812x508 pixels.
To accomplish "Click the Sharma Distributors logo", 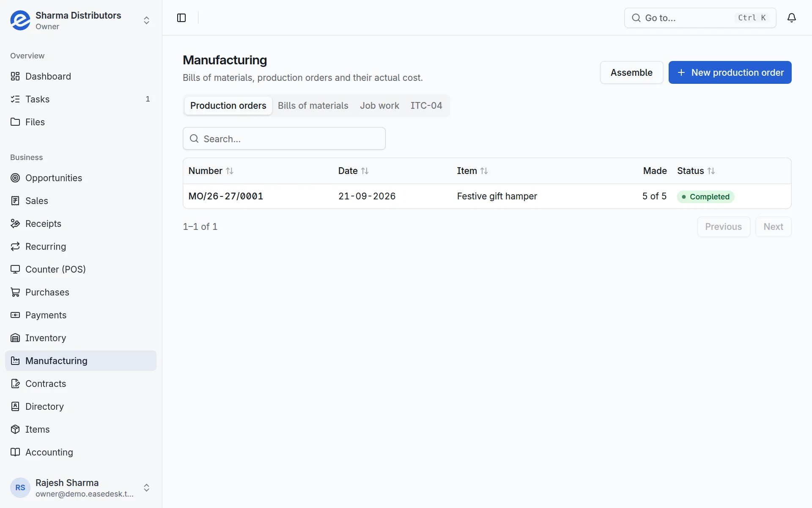I will [20, 20].
